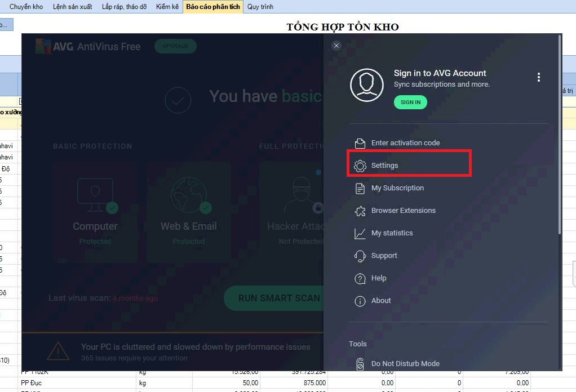The height and width of the screenshot is (392, 576).
Task: Click the AVG AntiVirus Free logo
Action: tap(88, 47)
